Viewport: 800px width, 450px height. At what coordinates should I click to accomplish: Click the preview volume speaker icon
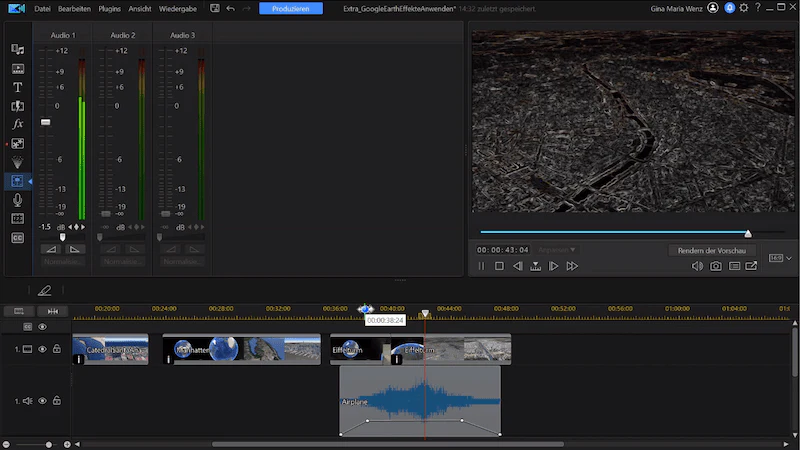pyautogui.click(x=697, y=266)
